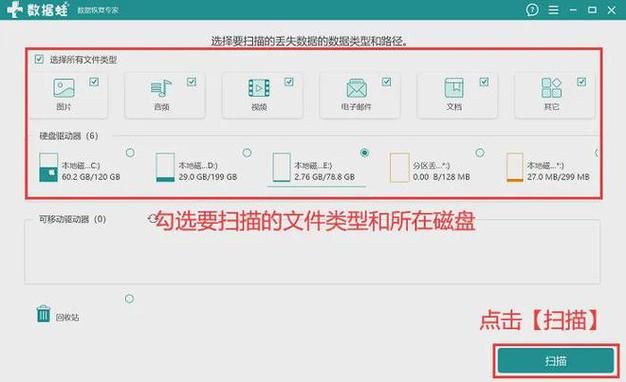The width and height of the screenshot is (626, 382).
Task: Click the 27.0 MB/299 MB capacity text
Action: [x=558, y=177]
